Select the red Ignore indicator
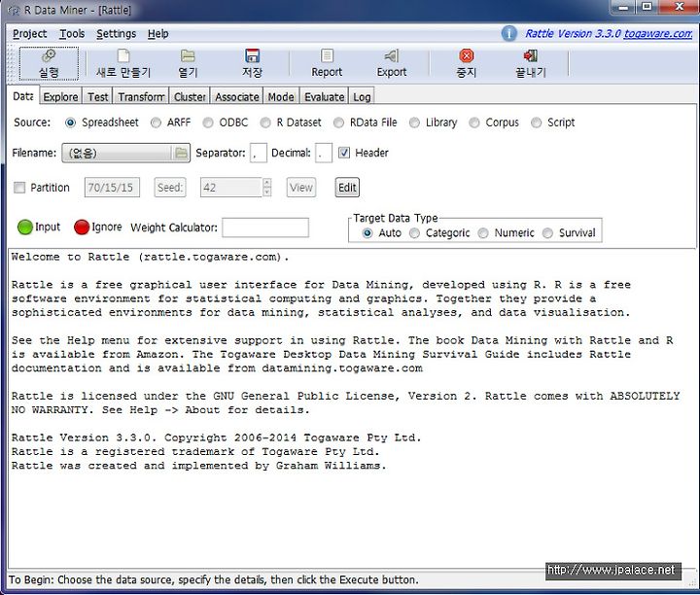Image resolution: width=700 pixels, height=595 pixels. [x=82, y=227]
